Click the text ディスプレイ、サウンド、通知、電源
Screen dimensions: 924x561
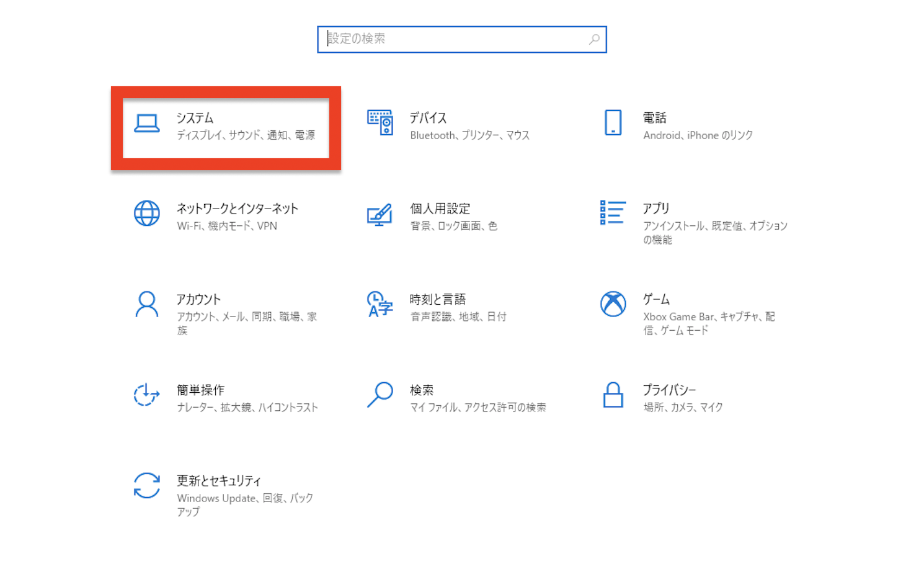click(x=246, y=135)
